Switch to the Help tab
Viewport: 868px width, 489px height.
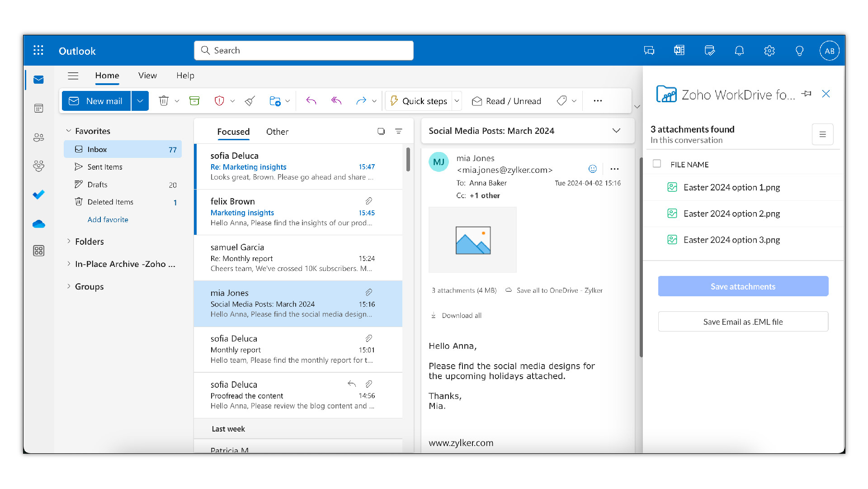point(185,76)
